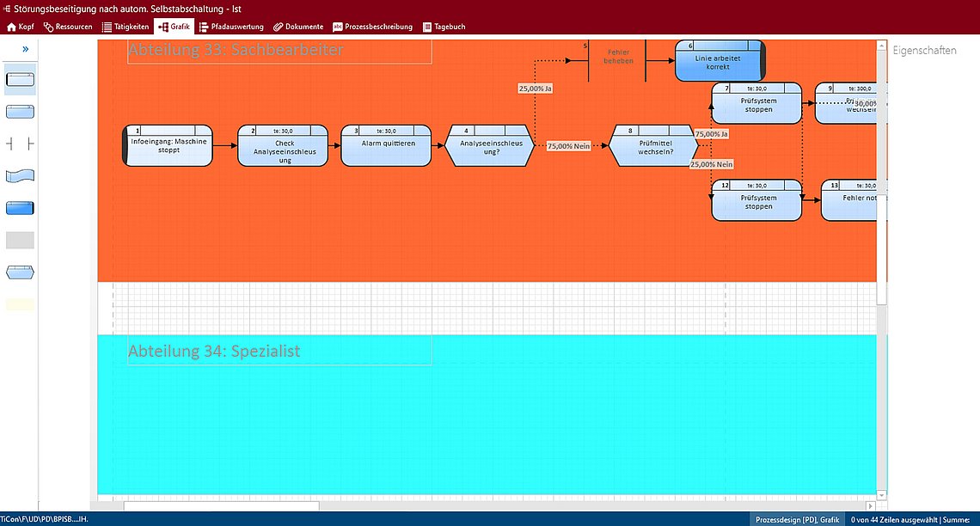980x526 pixels.
Task: Pick the parallel bars shape in palette
Action: click(x=20, y=144)
